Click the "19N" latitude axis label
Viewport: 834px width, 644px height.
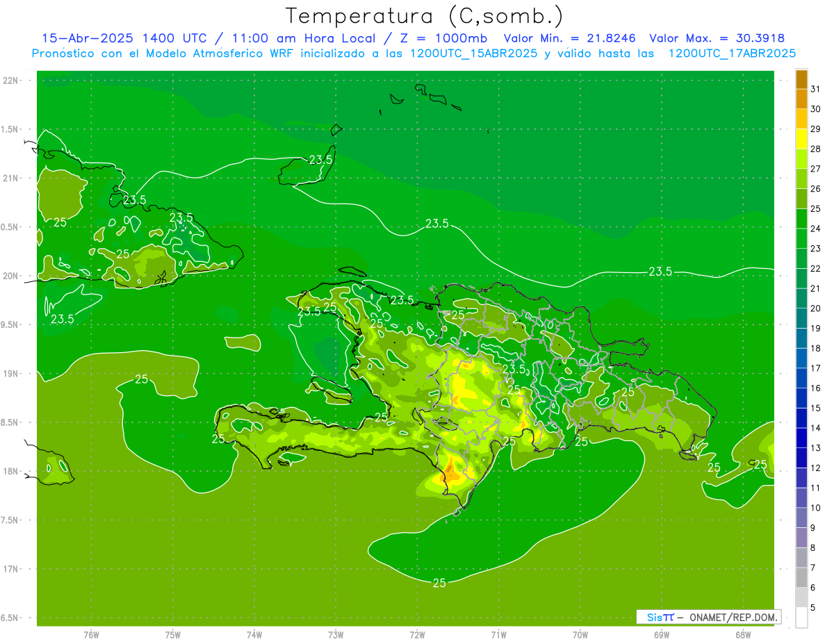pyautogui.click(x=11, y=374)
